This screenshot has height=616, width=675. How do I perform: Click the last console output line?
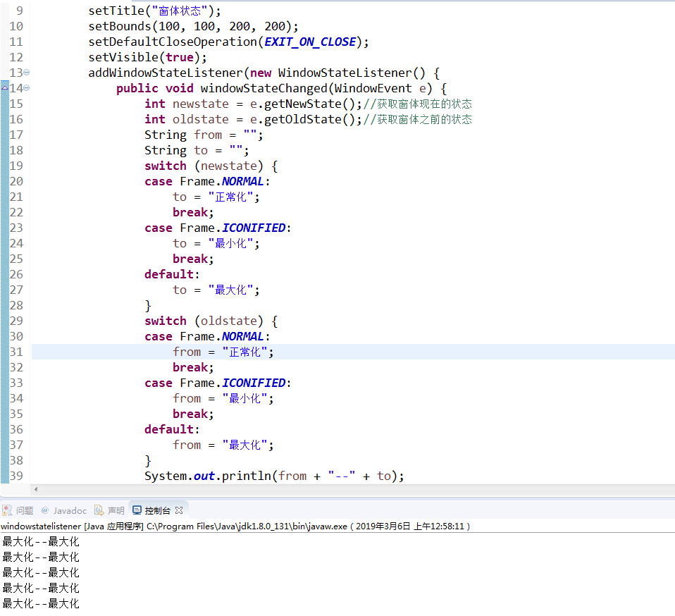[41, 603]
